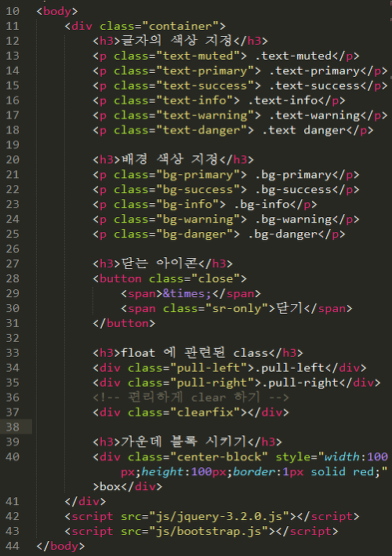Screen dimensions: 392x556
Task: Click line number 32 in the gutter
Action: click(13, 338)
